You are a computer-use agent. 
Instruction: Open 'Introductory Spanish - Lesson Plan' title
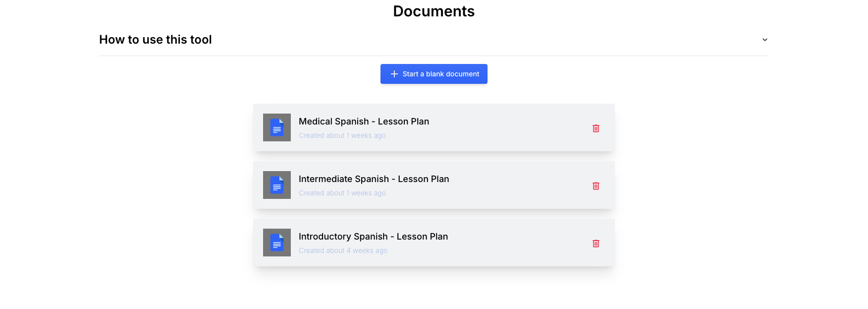point(374,237)
